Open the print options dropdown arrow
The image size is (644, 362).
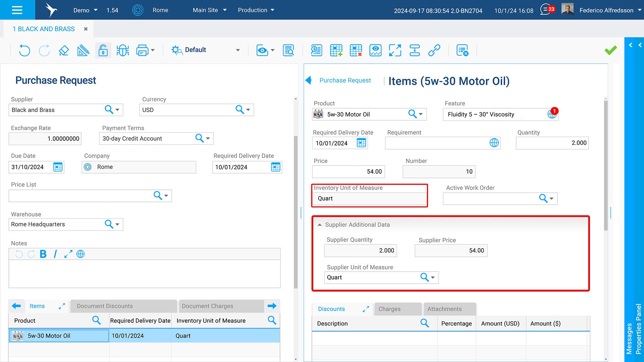[x=153, y=50]
